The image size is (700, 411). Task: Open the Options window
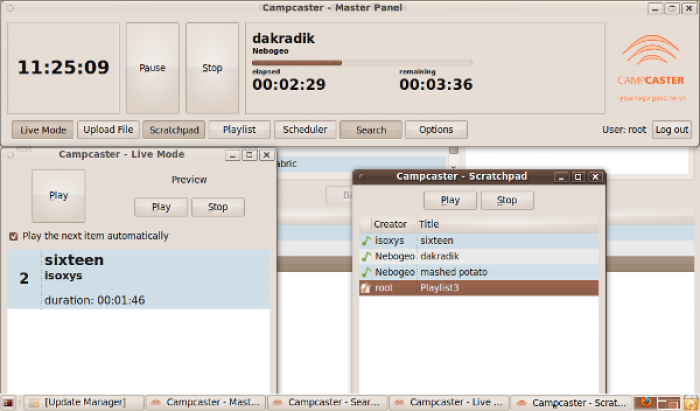click(436, 130)
